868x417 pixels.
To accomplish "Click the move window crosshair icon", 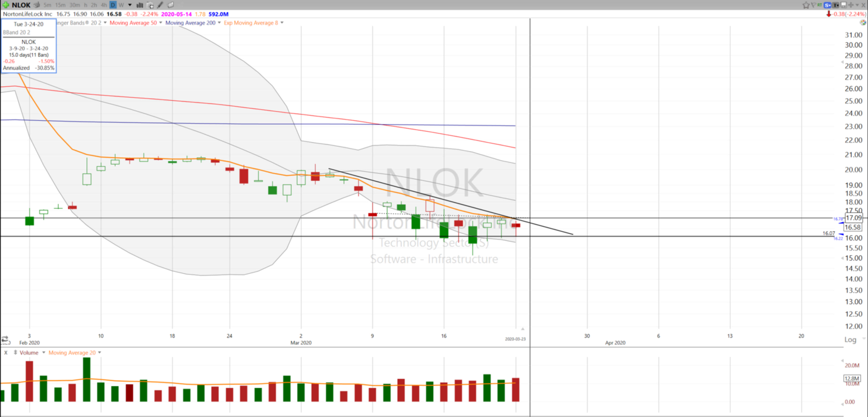I will pyautogui.click(x=851, y=5).
